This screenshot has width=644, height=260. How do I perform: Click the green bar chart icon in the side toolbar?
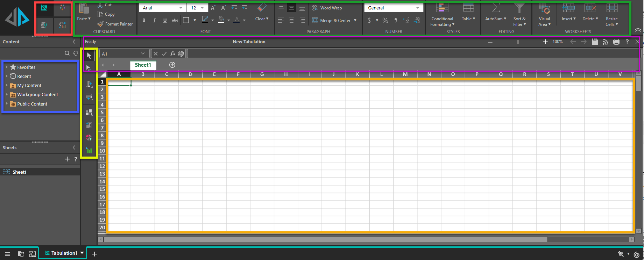pyautogui.click(x=89, y=150)
